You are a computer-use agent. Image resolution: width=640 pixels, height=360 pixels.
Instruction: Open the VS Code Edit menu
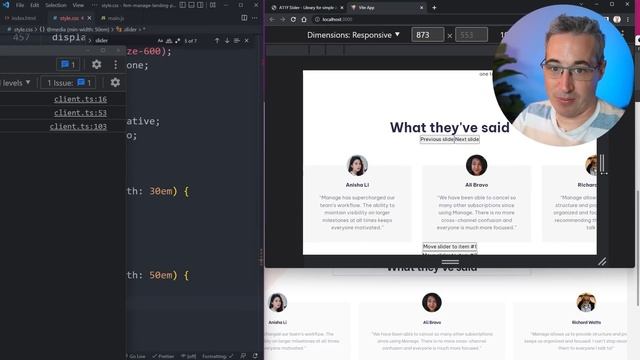point(35,5)
